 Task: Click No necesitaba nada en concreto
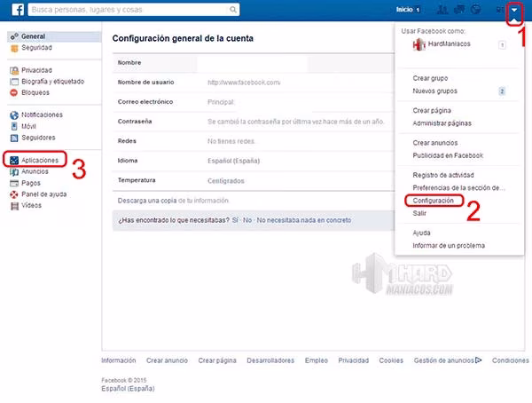click(x=303, y=220)
